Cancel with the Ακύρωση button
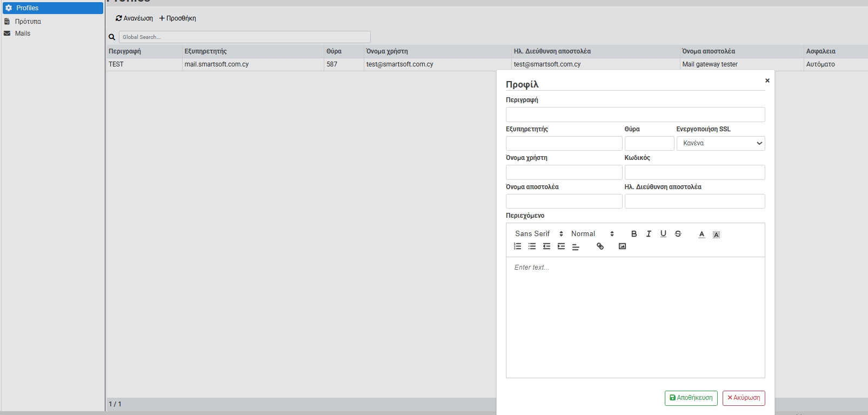This screenshot has height=415, width=868. point(744,398)
